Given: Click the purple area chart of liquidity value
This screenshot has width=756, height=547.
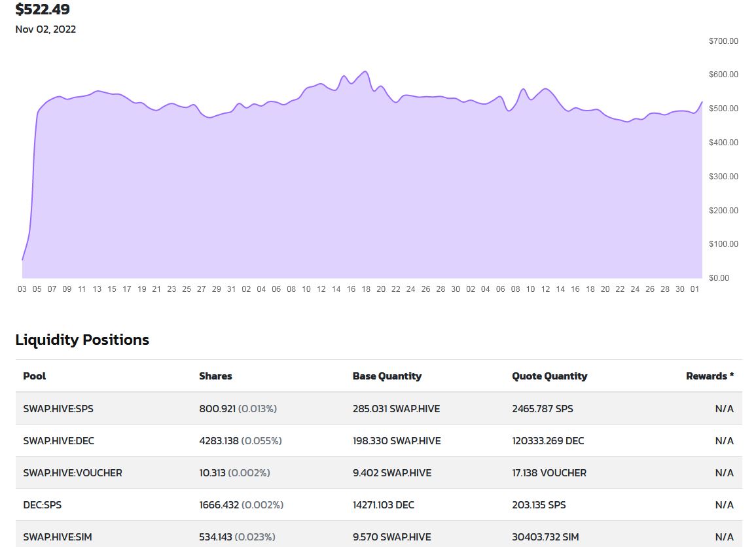Looking at the screenshot, I should [x=362, y=175].
